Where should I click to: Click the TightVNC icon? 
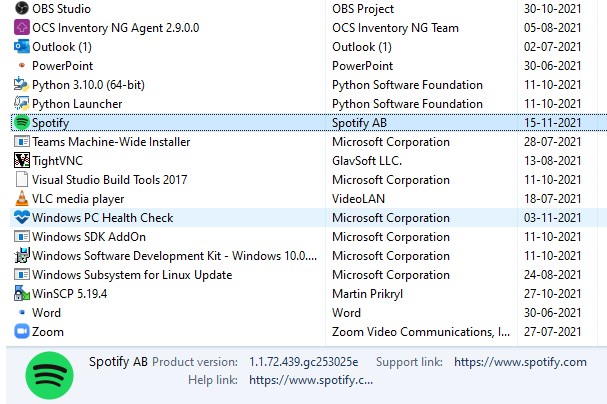(22, 160)
